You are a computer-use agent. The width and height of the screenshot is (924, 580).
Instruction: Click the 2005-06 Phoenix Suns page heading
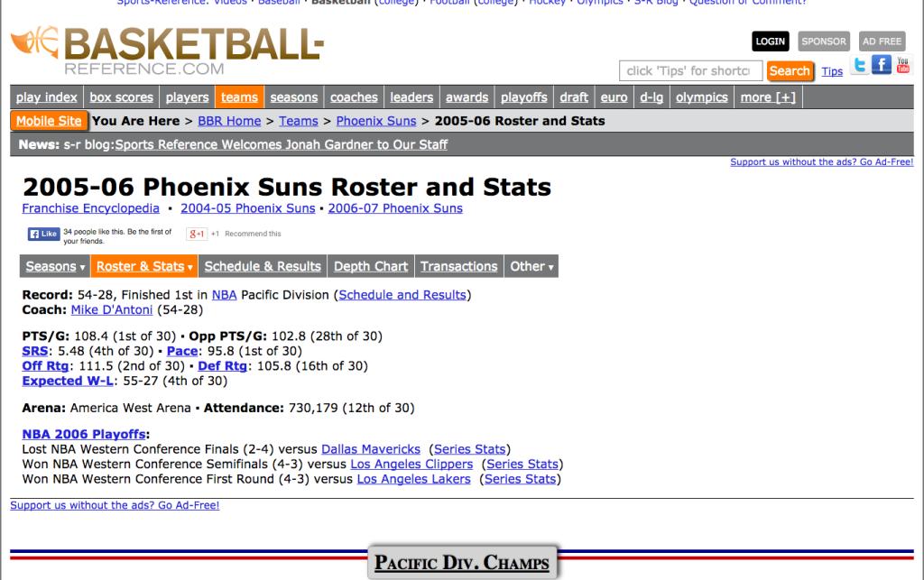pyautogui.click(x=287, y=188)
